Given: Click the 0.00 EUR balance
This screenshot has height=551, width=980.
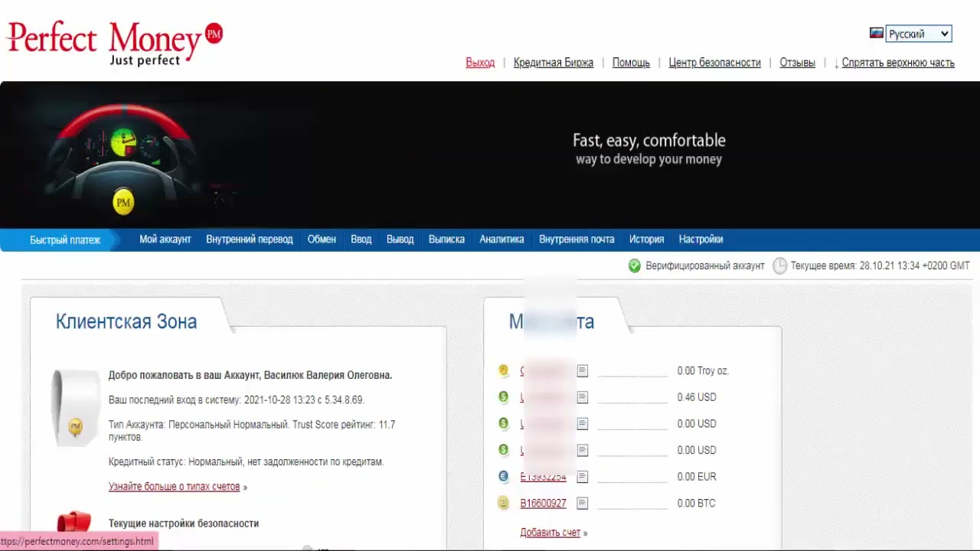Looking at the screenshot, I should (697, 477).
